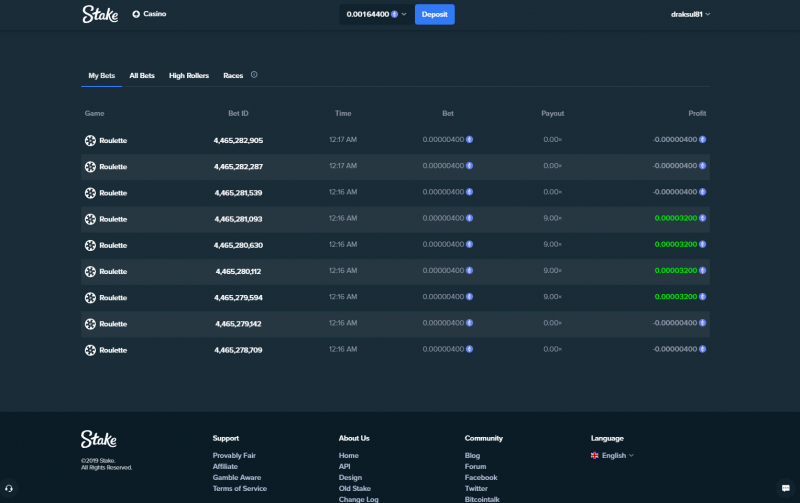This screenshot has width=800, height=503.
Task: Click the roulette icon for bet 4,465,279,594
Action: (90, 297)
